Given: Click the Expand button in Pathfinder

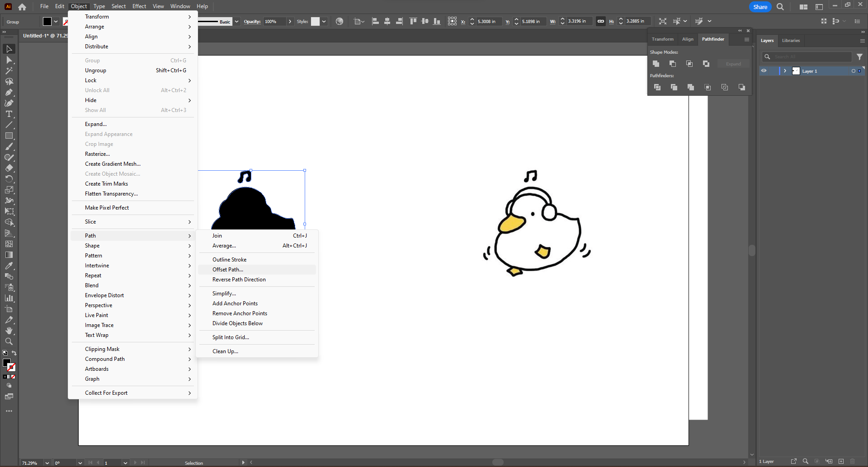Looking at the screenshot, I should point(733,64).
